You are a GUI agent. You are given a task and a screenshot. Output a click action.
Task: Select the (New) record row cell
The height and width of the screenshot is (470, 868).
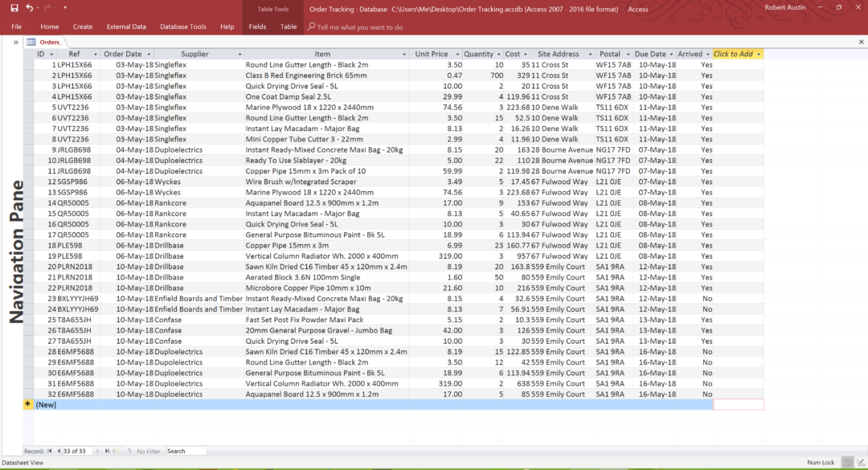click(46, 405)
